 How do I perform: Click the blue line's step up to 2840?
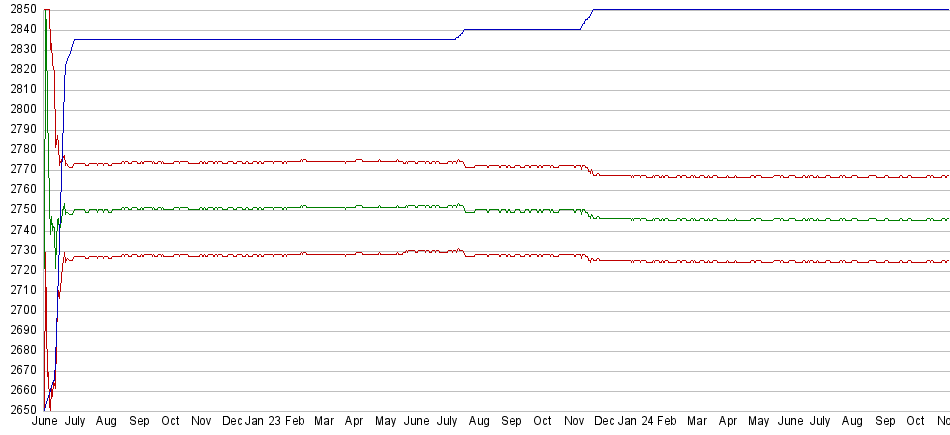(x=460, y=35)
